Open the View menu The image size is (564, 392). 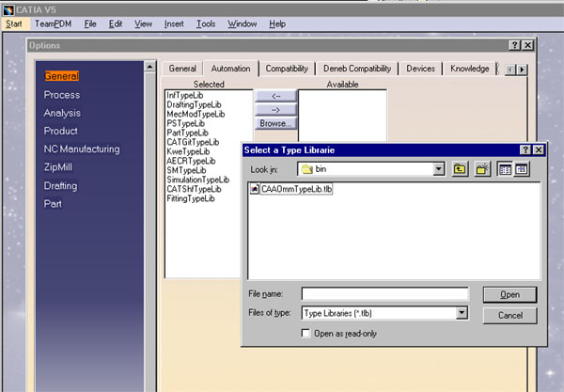[x=143, y=24]
